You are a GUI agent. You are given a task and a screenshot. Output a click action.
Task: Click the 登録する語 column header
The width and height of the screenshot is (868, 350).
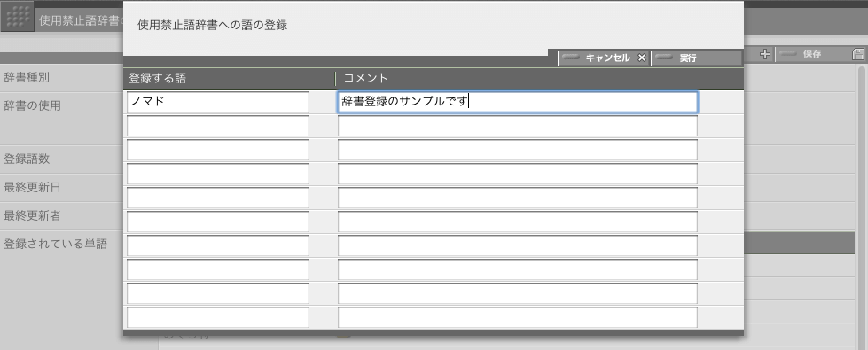(x=157, y=78)
